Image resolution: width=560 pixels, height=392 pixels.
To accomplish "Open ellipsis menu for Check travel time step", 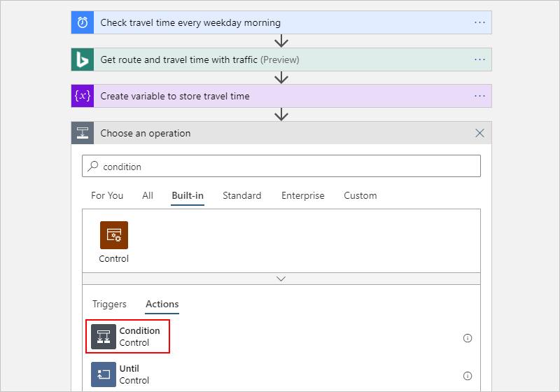I will [x=479, y=22].
